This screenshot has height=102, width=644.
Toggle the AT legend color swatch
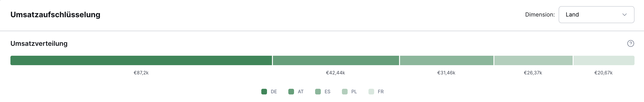click(x=291, y=92)
